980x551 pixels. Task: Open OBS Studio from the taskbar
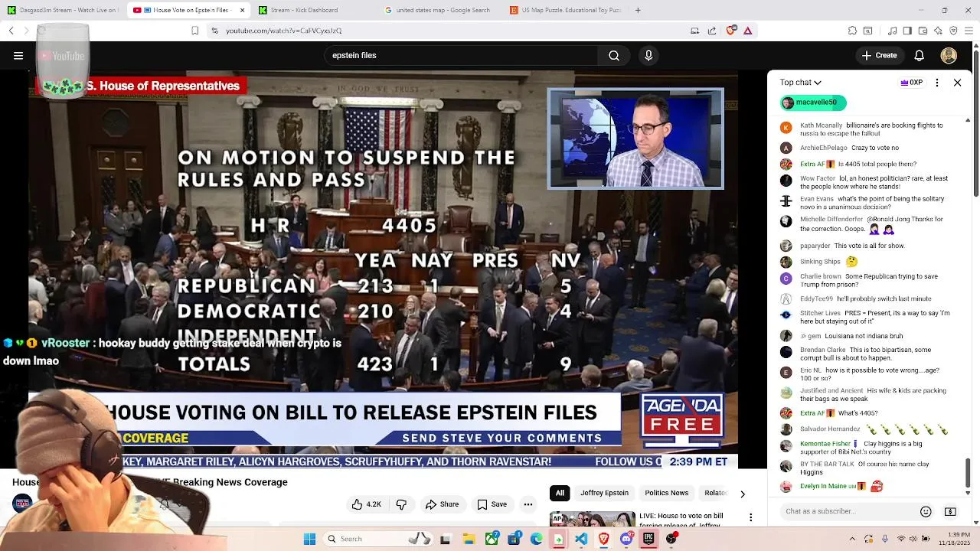[671, 539]
